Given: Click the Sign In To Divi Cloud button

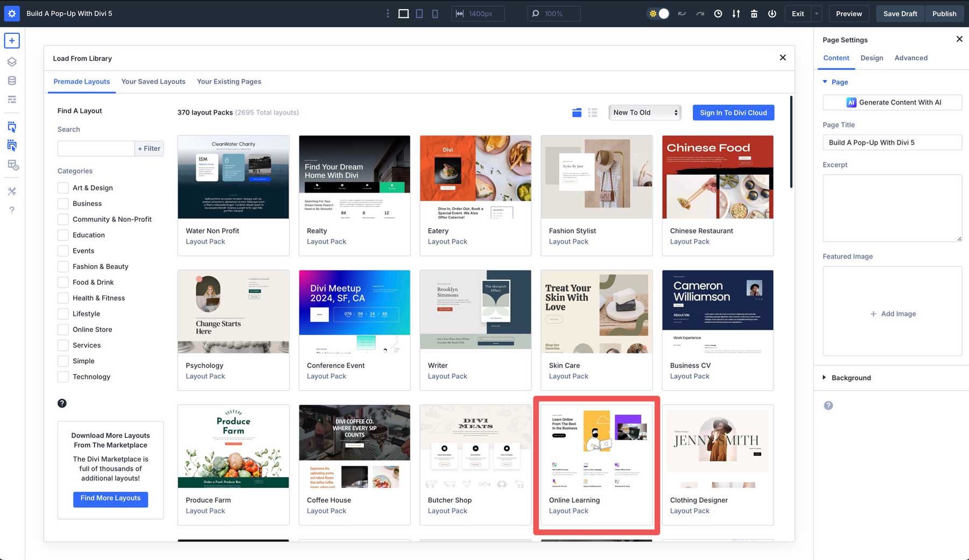Looking at the screenshot, I should (733, 112).
